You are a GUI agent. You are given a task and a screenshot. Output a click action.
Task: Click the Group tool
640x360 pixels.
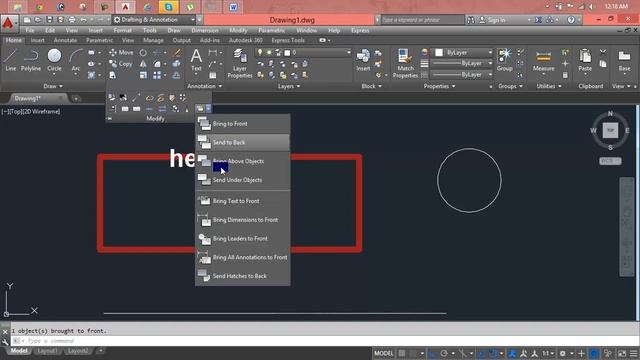504,60
